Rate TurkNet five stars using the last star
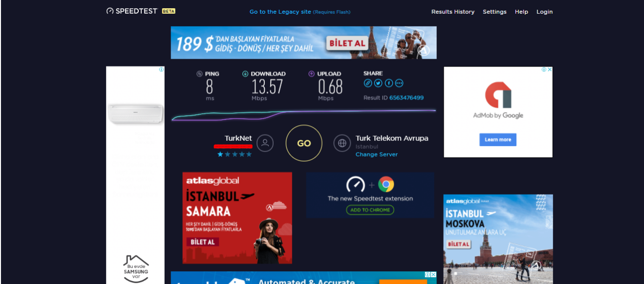Viewport: 644px width, 284px height. click(x=249, y=154)
